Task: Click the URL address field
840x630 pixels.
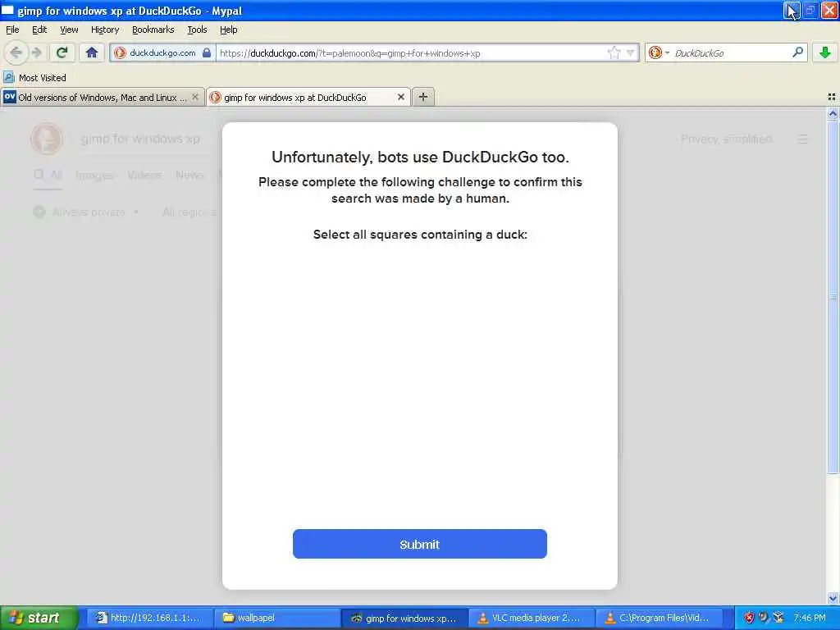Action: (412, 53)
